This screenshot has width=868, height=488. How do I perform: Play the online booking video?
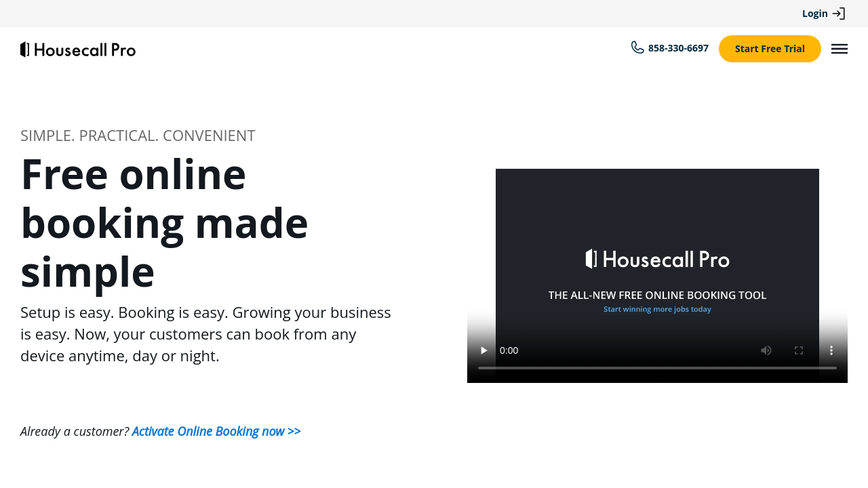click(484, 350)
